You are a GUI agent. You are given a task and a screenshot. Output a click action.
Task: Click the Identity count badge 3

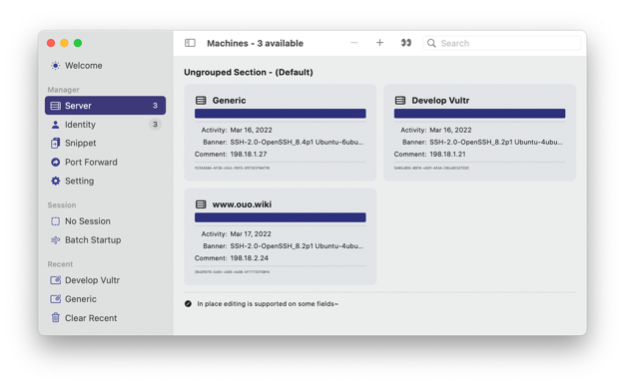point(155,124)
